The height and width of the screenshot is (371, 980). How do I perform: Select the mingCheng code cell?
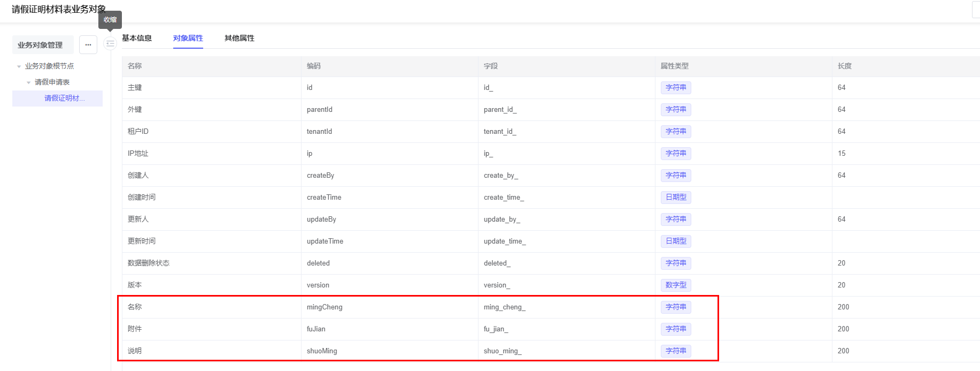tap(325, 307)
